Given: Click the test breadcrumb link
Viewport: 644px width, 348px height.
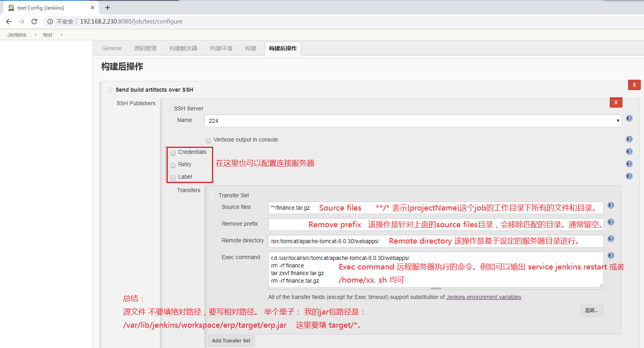Looking at the screenshot, I should pyautogui.click(x=48, y=35).
